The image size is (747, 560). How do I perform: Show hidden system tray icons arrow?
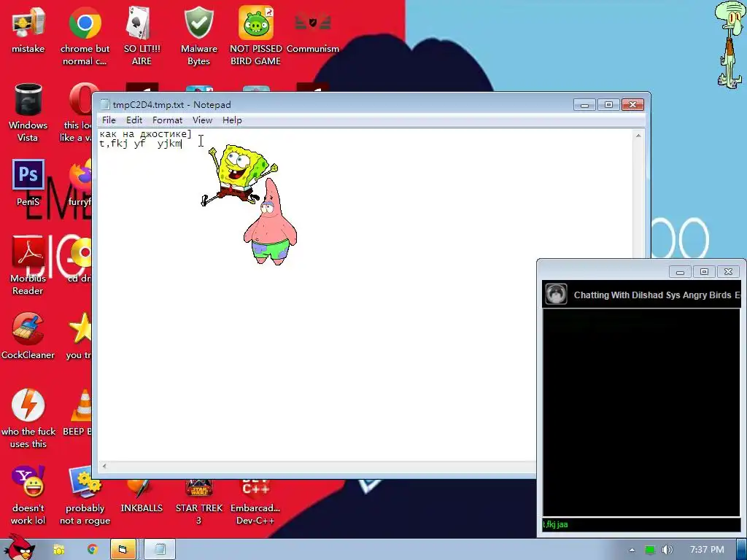point(632,550)
